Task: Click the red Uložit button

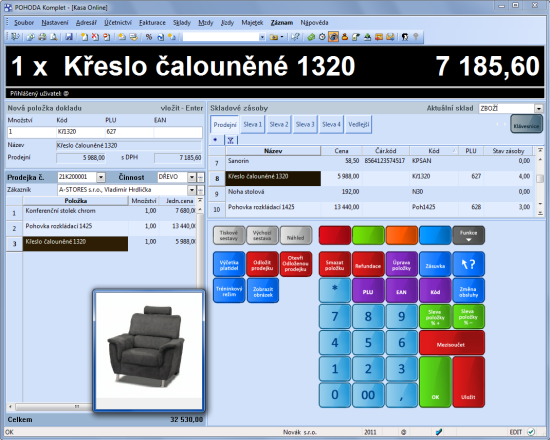Action: [x=468, y=382]
